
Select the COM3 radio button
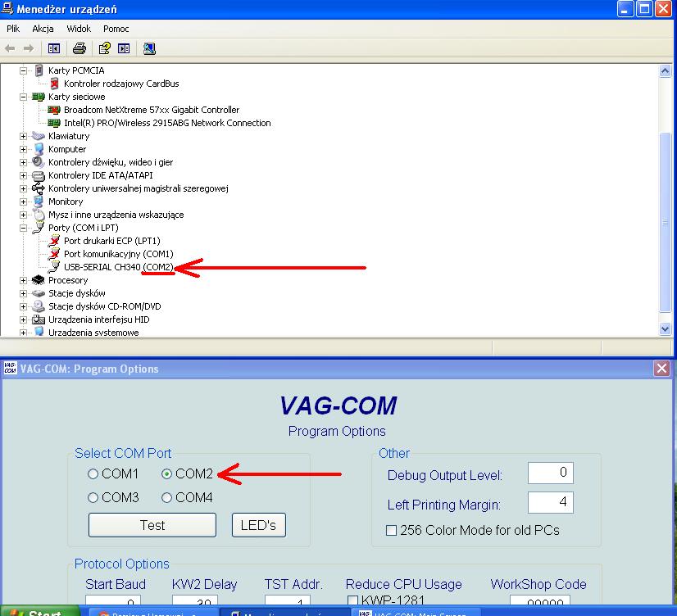(93, 498)
